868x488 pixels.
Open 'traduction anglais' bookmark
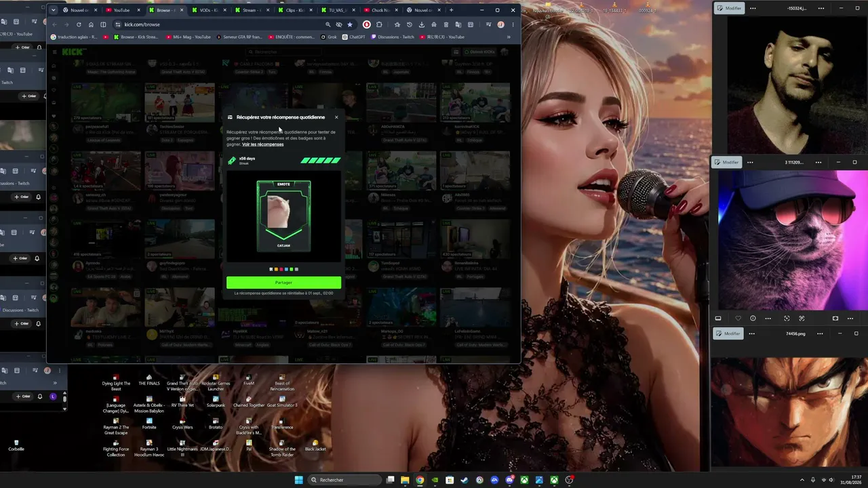point(75,37)
